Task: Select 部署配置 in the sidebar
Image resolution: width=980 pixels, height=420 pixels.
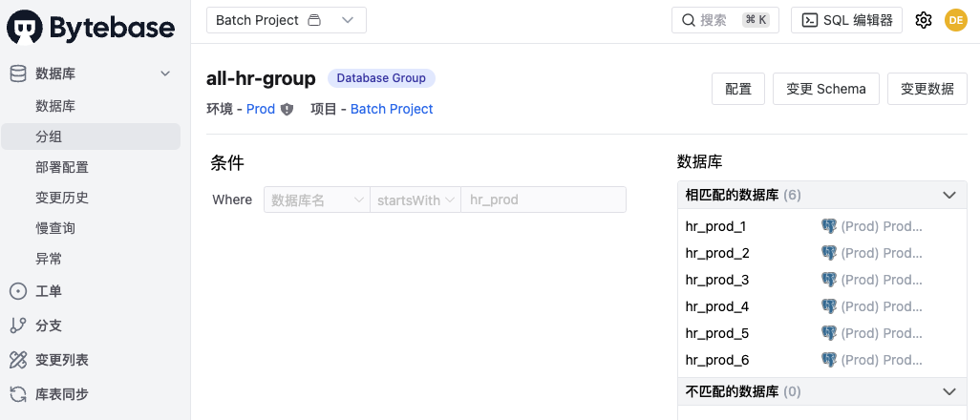Action: 62,167
